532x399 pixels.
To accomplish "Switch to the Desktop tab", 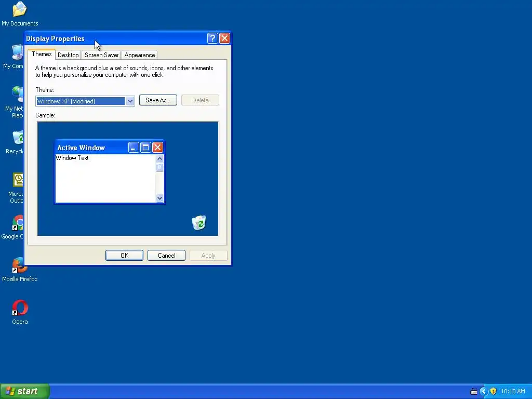I will point(68,55).
